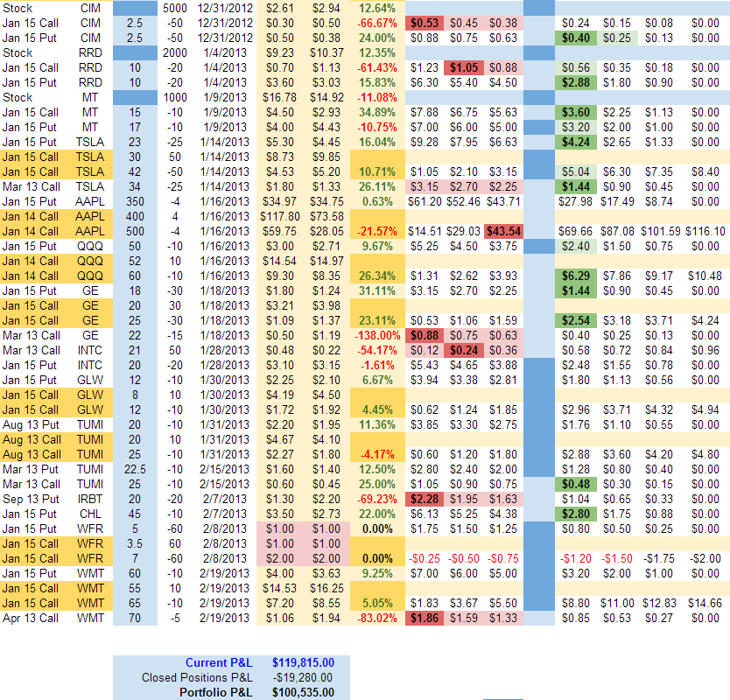Screen dimensions: 730x700
Task: Select the Sep 13 Put label cell
Action: [32, 499]
